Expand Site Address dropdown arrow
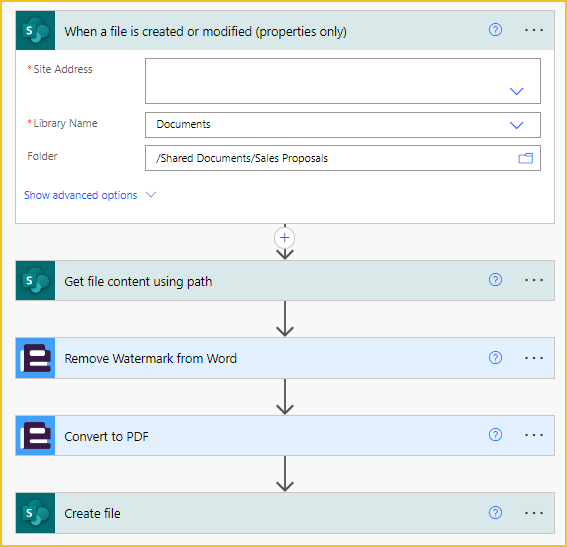This screenshot has width=567, height=547. tap(516, 91)
